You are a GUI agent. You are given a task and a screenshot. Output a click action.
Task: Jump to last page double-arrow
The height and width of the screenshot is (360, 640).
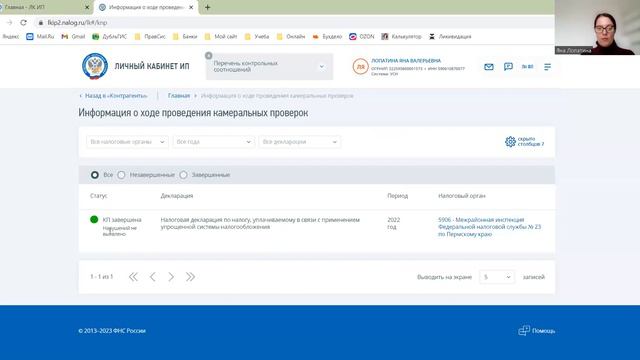click(190, 277)
